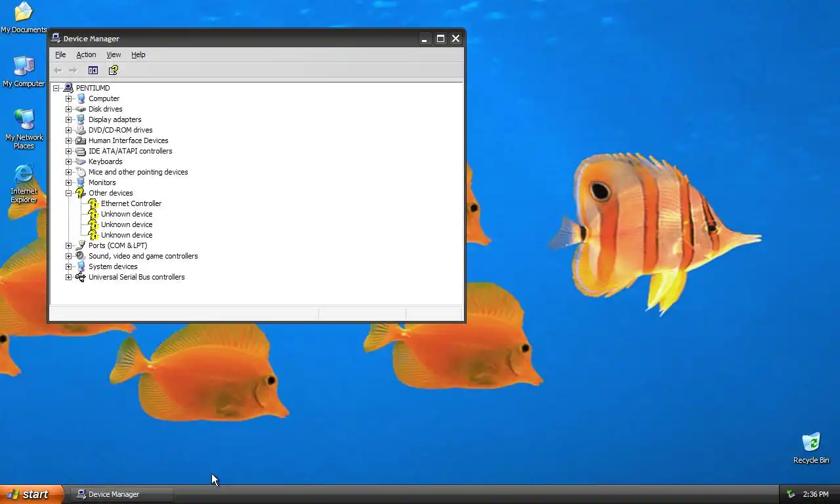Viewport: 840px width, 504px height.
Task: Open My Computer desktop icon
Action: [24, 72]
